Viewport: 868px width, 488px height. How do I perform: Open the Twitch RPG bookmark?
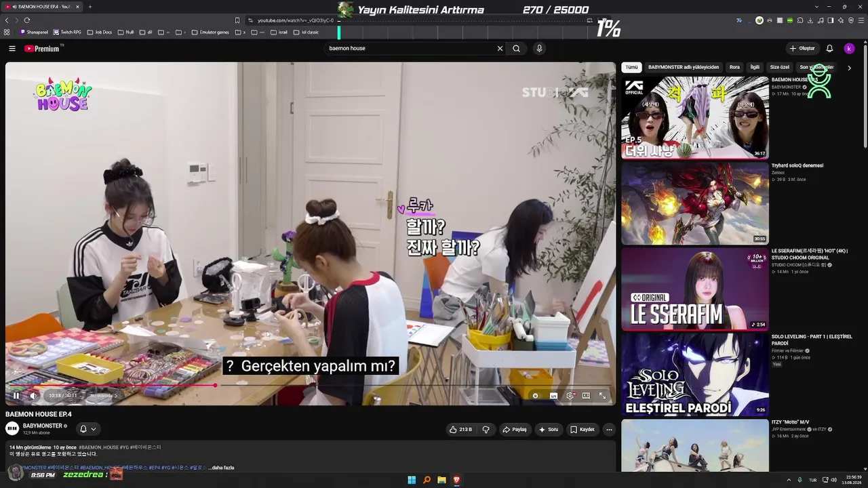point(68,32)
